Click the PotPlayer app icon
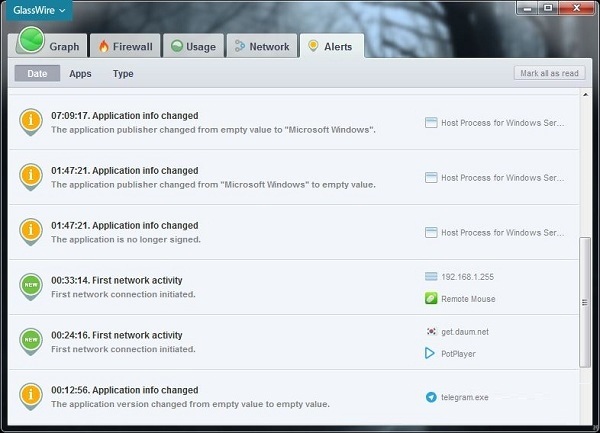Viewport: 600px width, 433px height. coord(432,353)
